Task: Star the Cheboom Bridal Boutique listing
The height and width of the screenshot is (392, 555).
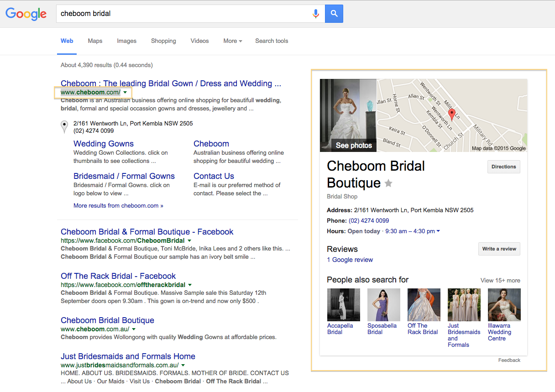Action: pos(388,183)
